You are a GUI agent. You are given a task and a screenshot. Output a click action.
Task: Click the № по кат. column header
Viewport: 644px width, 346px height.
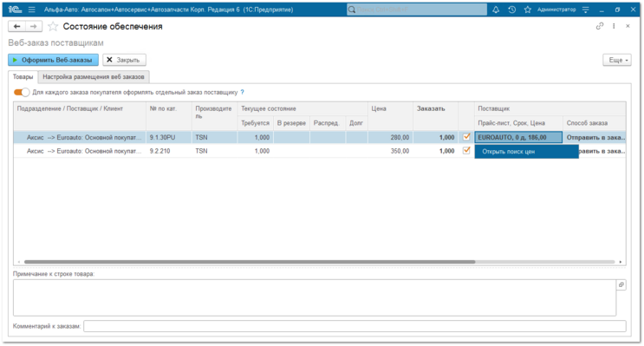[x=169, y=116]
